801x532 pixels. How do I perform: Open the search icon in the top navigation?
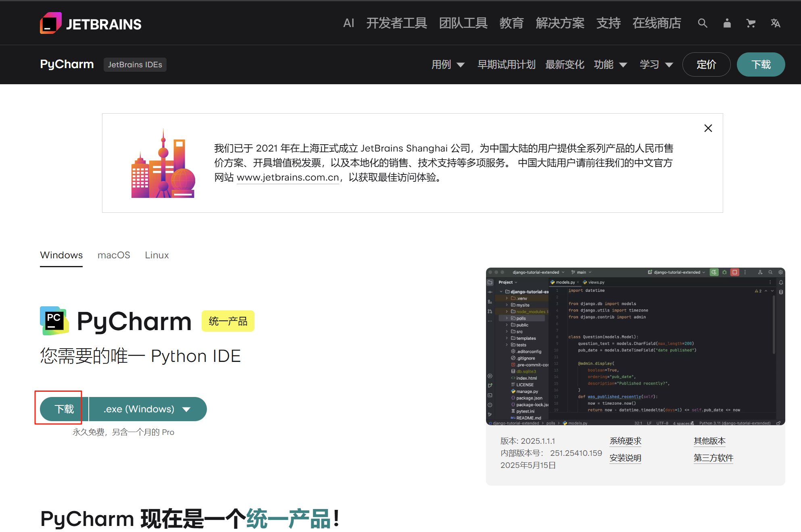coord(703,23)
